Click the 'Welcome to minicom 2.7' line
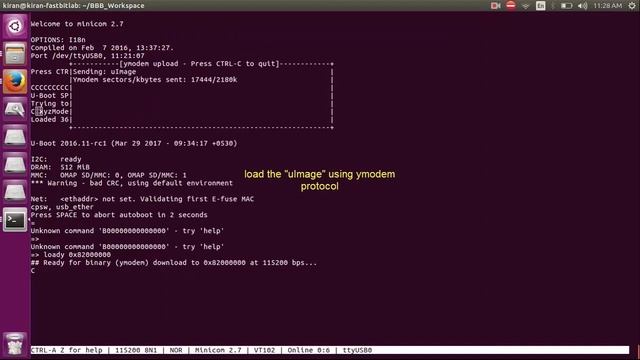Screen dimensions: 640x360 click(x=77, y=24)
